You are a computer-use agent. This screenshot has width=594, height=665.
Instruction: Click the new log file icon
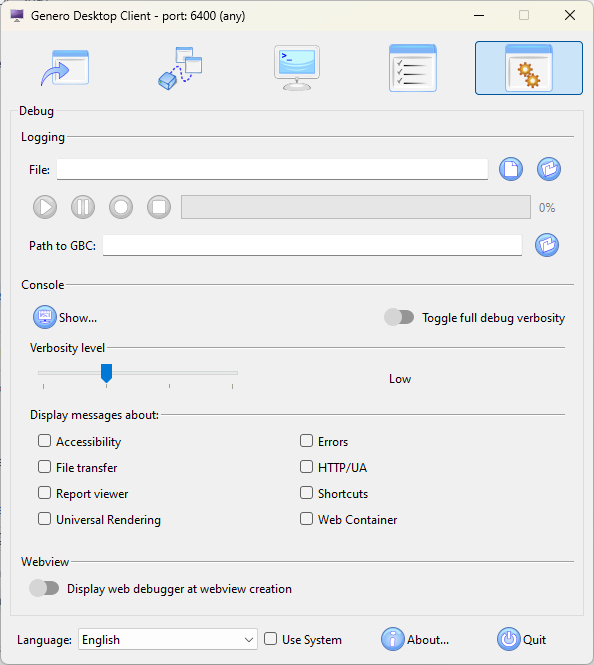click(510, 169)
